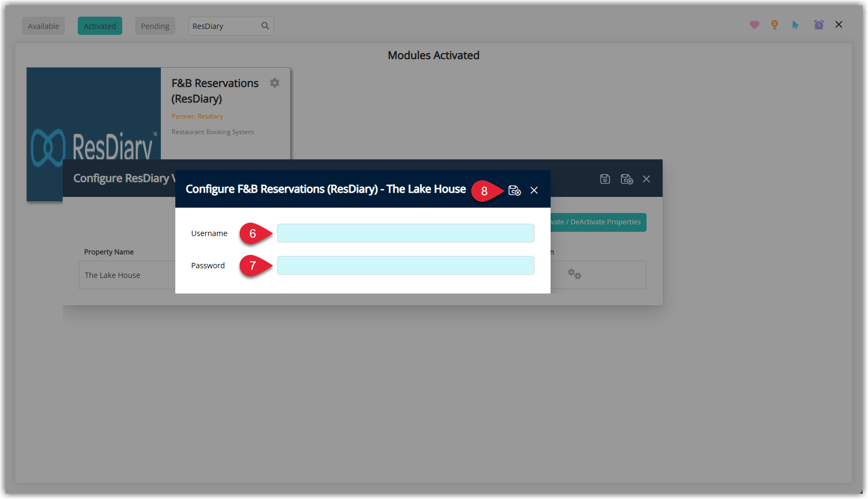Click the Username input field
This screenshot has height=499, width=868.
click(x=405, y=233)
